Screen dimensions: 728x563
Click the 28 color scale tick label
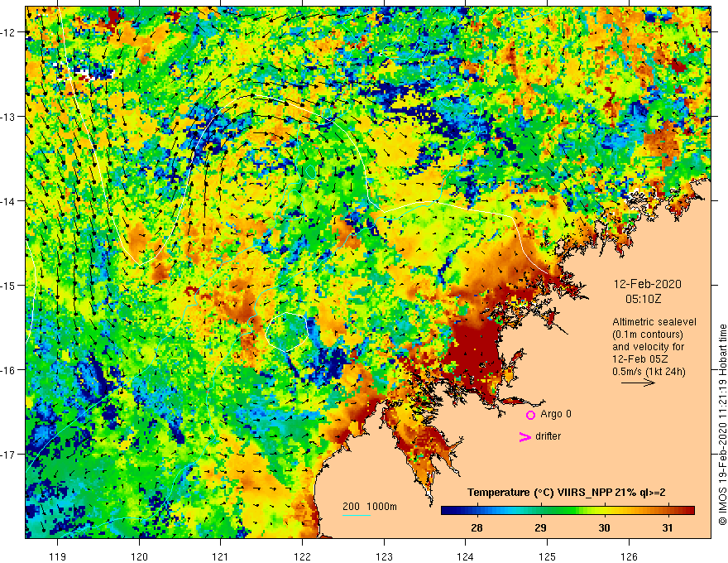[477, 528]
